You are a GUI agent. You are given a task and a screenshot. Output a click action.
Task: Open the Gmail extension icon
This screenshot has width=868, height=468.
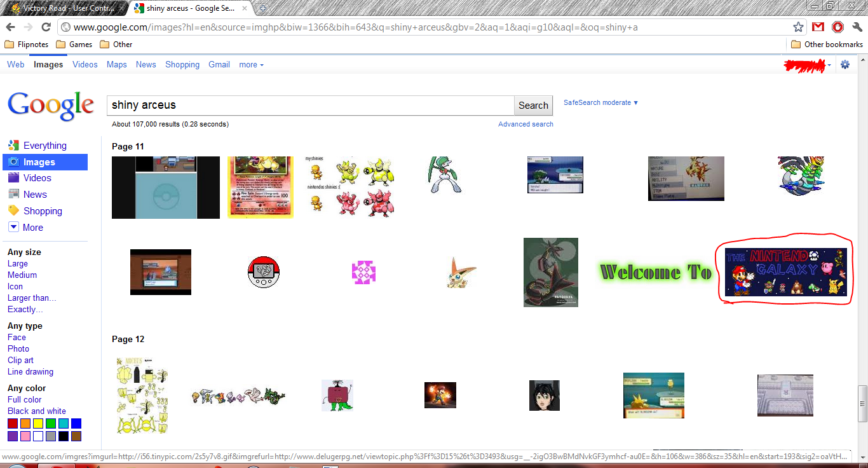tap(818, 27)
